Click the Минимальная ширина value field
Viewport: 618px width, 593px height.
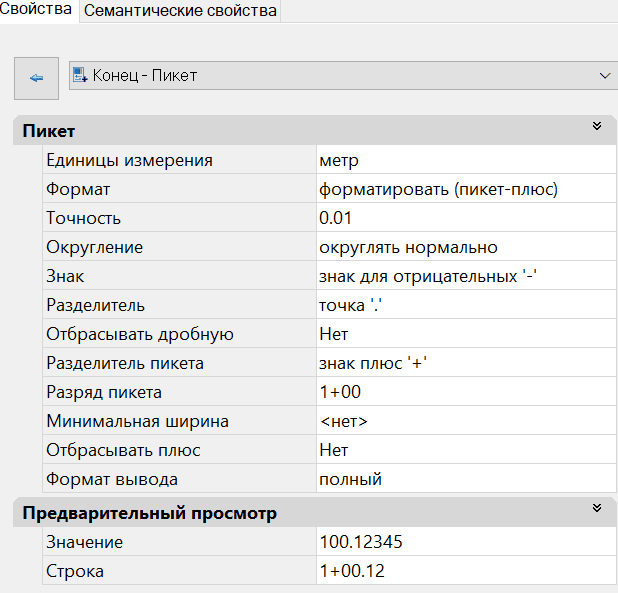[x=465, y=421]
